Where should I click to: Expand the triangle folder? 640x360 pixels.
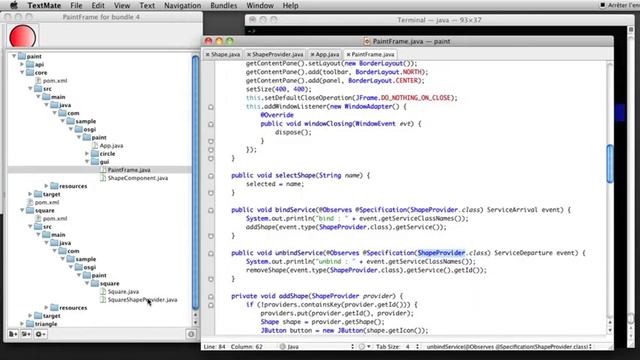[x=22, y=324]
